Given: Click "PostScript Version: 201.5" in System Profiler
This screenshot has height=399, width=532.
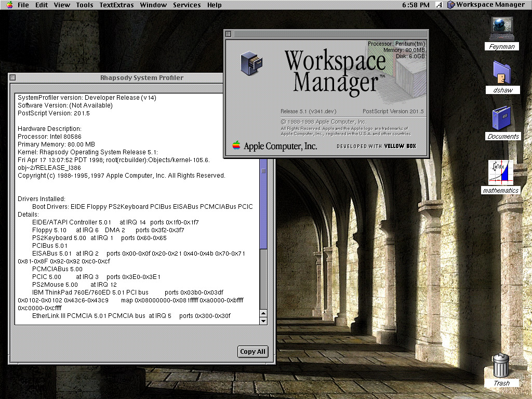Looking at the screenshot, I should coord(54,113).
